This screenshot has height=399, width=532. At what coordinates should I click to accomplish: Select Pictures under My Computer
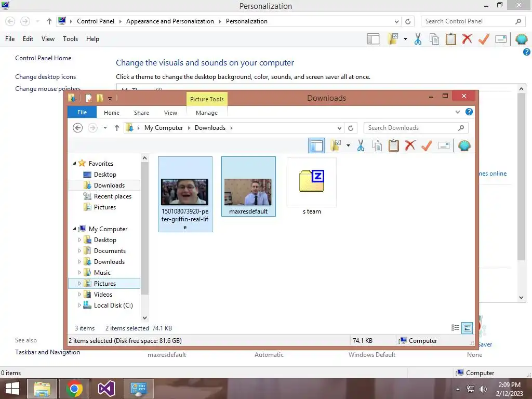click(x=104, y=284)
